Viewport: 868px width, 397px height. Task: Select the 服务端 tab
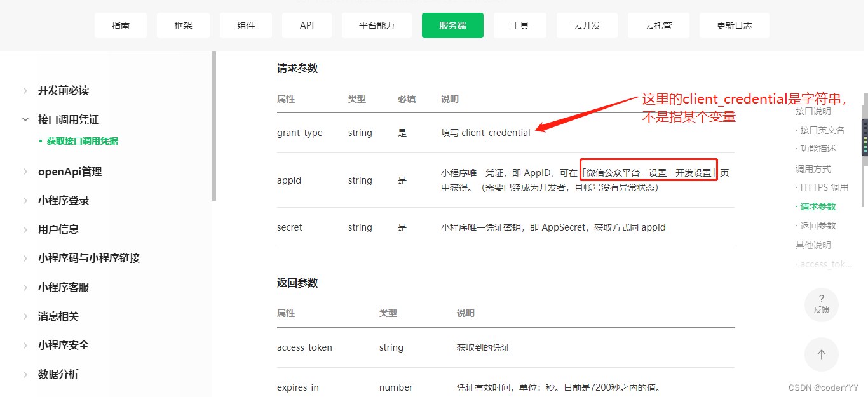pyautogui.click(x=452, y=25)
